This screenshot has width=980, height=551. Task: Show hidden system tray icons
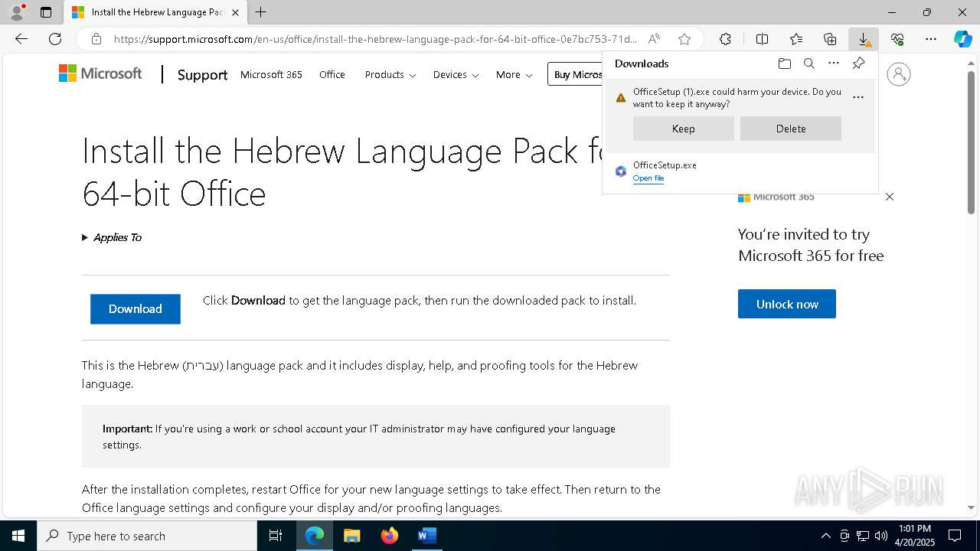tap(825, 536)
